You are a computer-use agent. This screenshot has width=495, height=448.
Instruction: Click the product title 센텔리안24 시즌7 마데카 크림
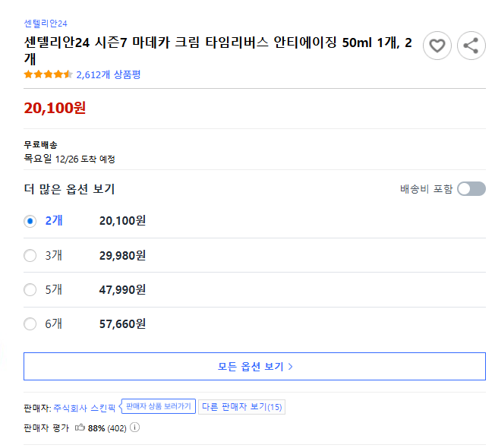[218, 51]
